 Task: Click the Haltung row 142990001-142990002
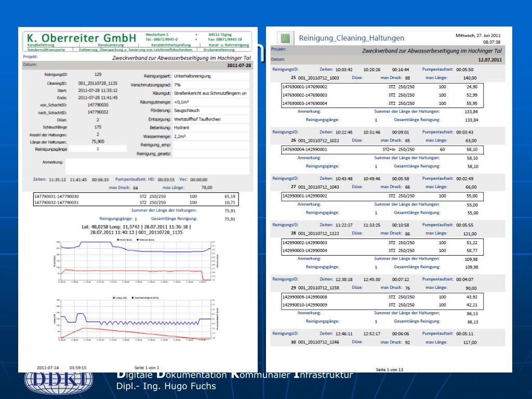coord(382,196)
